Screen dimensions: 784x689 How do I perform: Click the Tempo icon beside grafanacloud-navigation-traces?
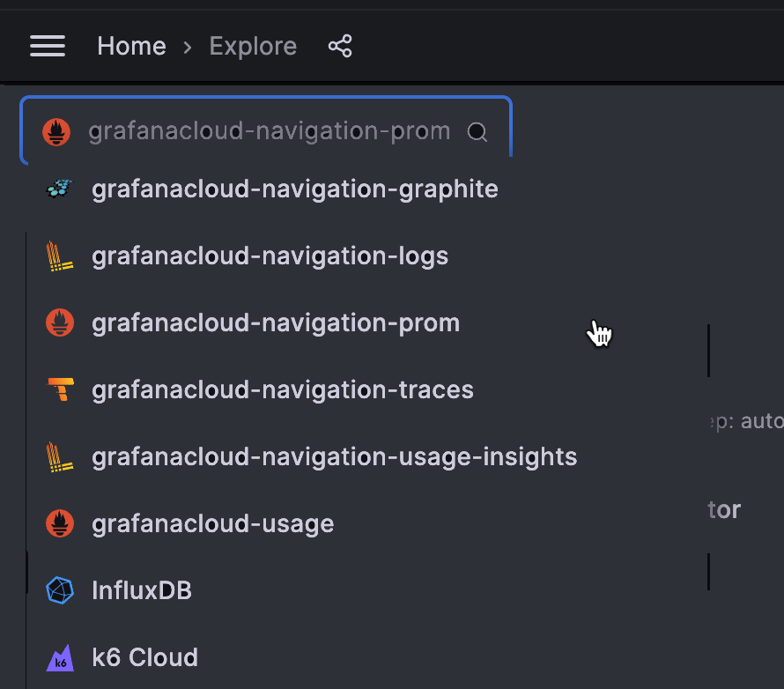coord(60,389)
